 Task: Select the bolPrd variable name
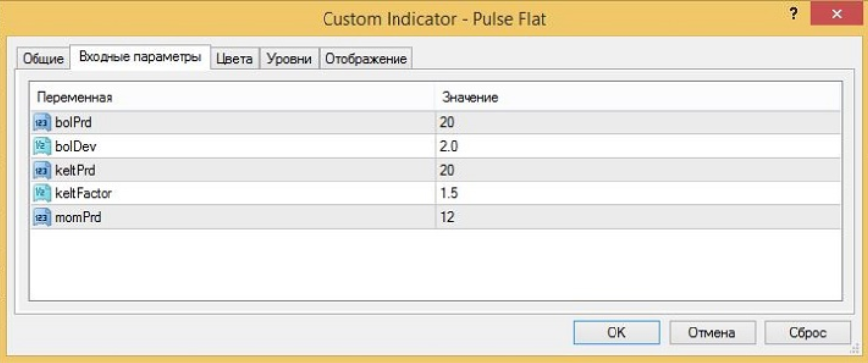pyautogui.click(x=74, y=122)
